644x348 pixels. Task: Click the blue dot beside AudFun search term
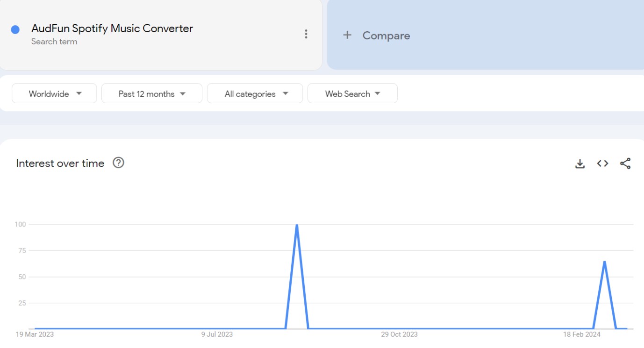[15, 30]
